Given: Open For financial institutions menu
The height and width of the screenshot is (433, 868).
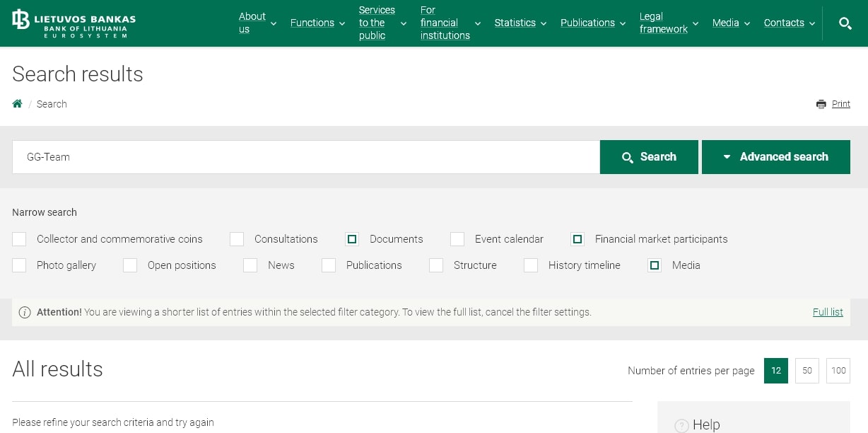Looking at the screenshot, I should coord(445,23).
